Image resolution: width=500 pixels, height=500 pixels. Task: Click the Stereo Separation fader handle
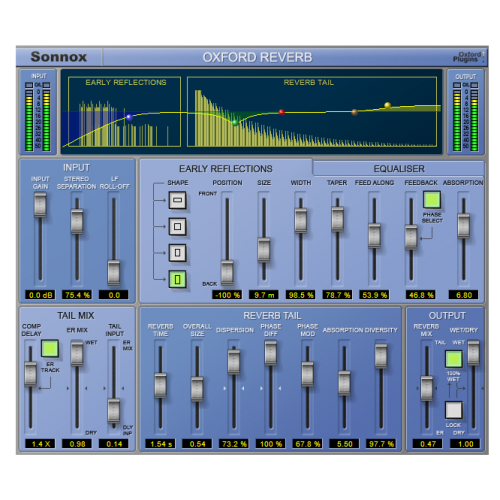(x=77, y=221)
